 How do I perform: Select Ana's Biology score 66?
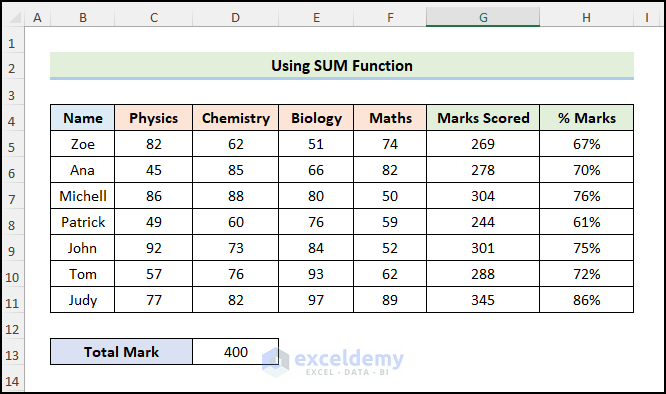[x=316, y=170]
